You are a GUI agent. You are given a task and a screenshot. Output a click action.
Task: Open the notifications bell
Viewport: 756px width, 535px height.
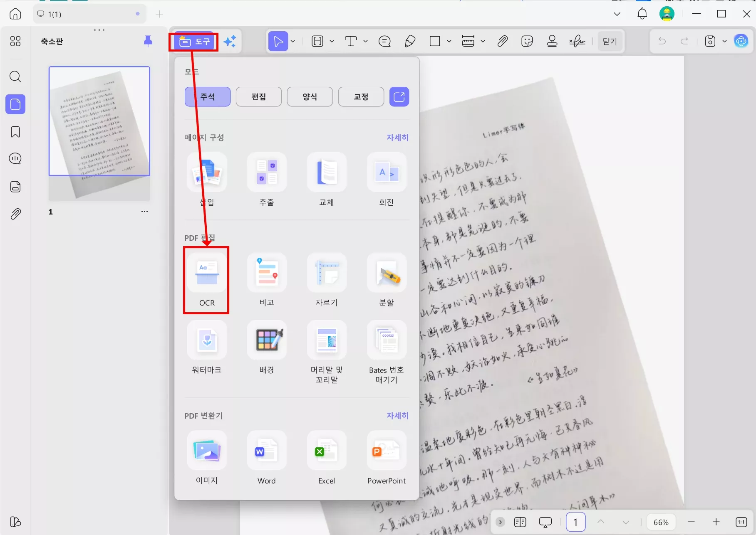point(642,14)
